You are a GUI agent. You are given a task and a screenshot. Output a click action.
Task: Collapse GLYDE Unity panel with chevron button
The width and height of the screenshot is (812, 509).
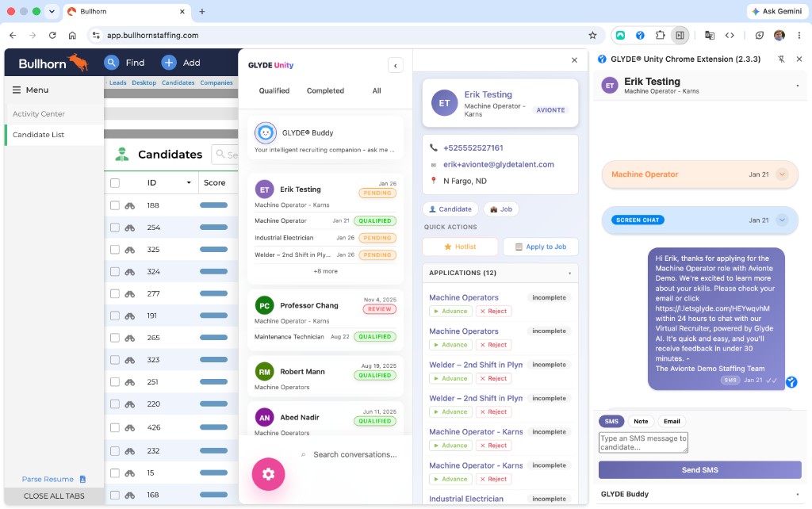point(396,65)
